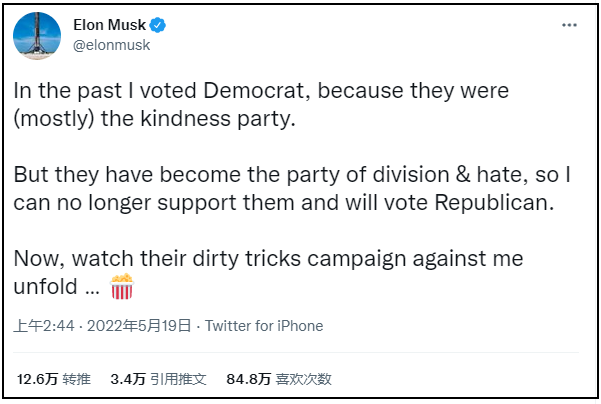The height and width of the screenshot is (404, 601).
Task: Show the 84.8万 喜欢次数 likes list
Action: (279, 379)
